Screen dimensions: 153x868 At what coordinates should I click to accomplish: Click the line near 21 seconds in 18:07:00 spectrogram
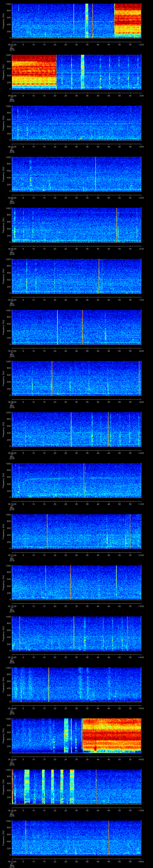point(58,327)
